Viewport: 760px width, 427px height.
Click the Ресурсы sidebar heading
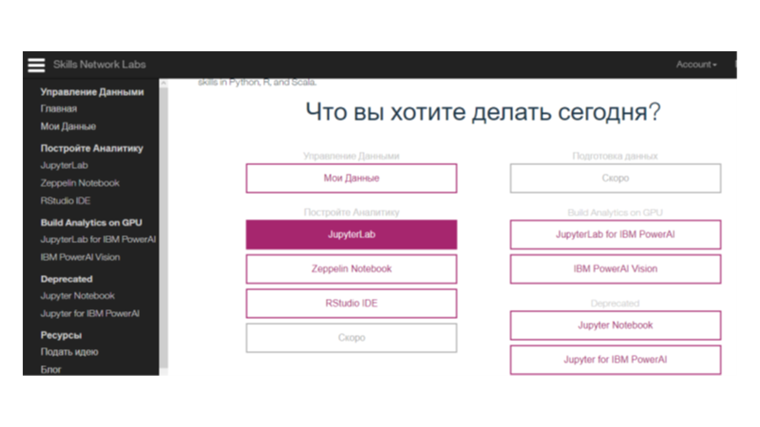pyautogui.click(x=61, y=335)
